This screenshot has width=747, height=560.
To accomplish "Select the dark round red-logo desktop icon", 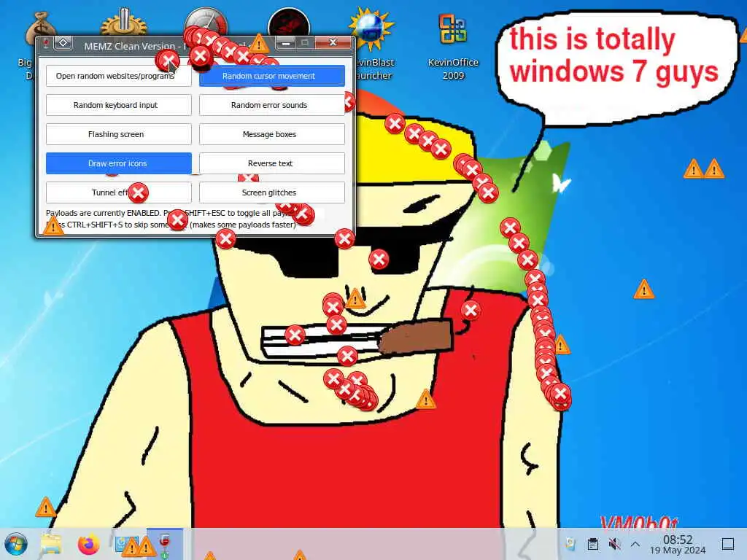I will 289,23.
